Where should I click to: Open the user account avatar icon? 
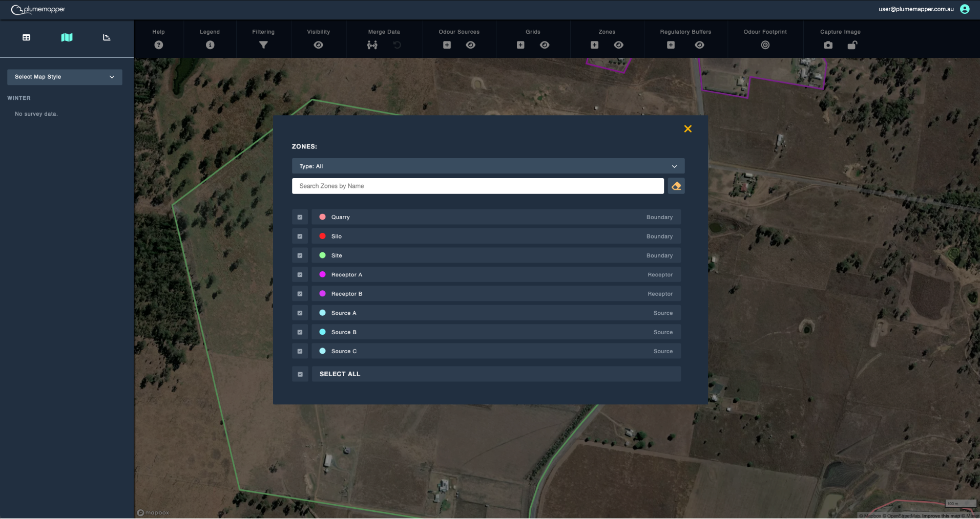[x=965, y=9]
